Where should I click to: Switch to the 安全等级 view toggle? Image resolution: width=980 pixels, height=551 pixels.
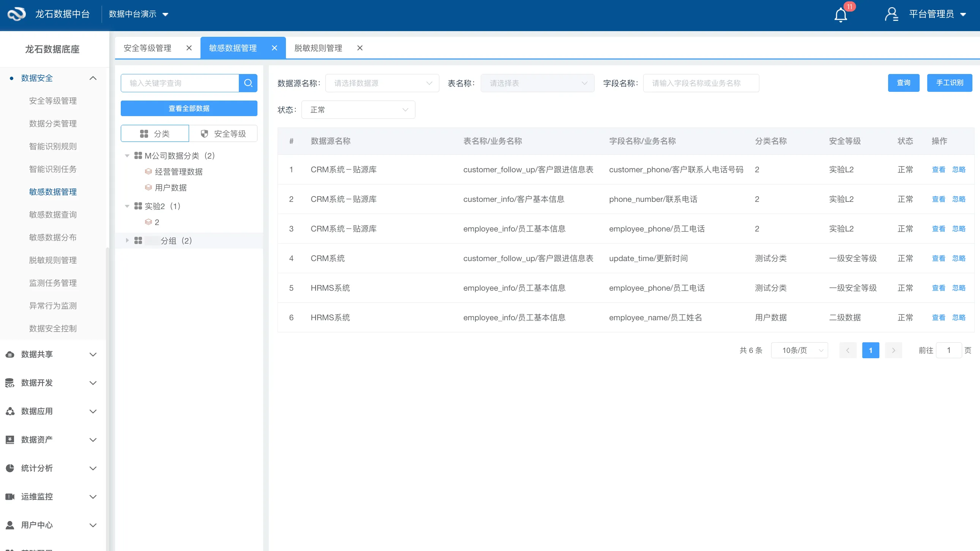pyautogui.click(x=223, y=134)
